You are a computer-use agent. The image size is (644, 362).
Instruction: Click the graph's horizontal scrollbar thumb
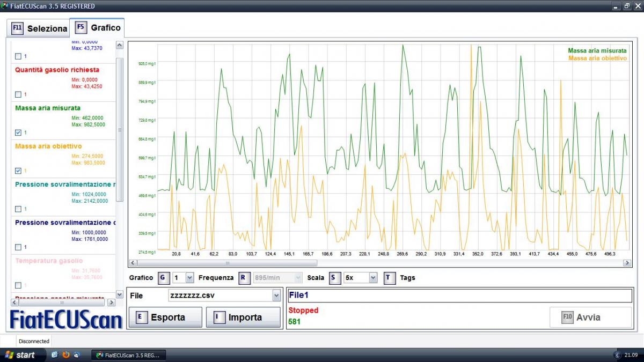227,263
